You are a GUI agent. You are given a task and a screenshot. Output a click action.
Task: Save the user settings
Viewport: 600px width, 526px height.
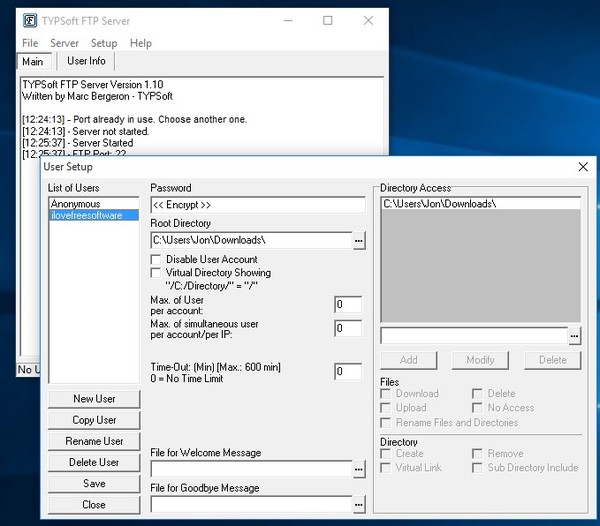click(x=94, y=484)
